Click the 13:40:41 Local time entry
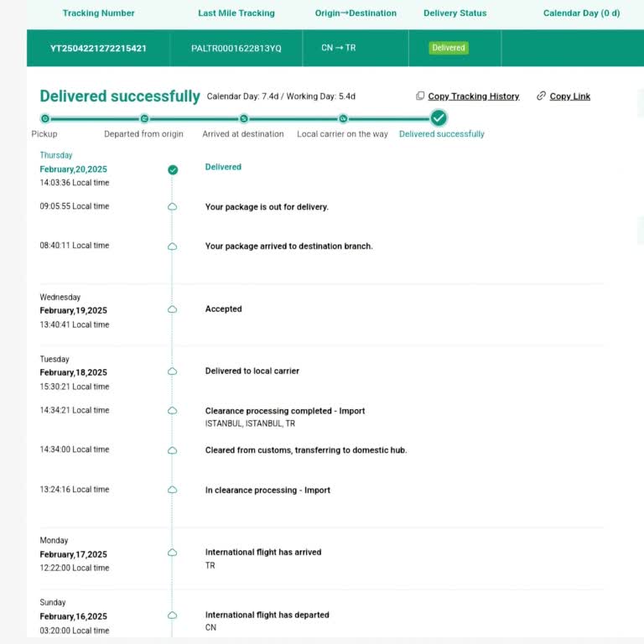 [x=75, y=325]
